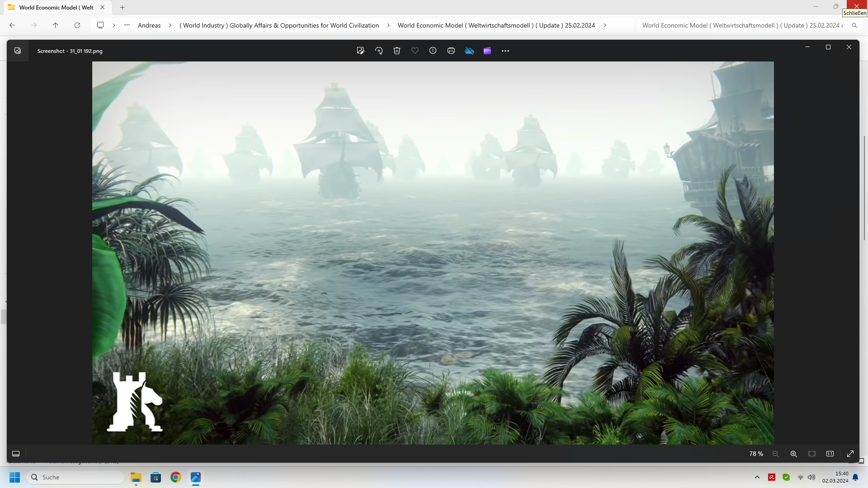
Task: Show the image at actual size
Action: [x=830, y=454]
